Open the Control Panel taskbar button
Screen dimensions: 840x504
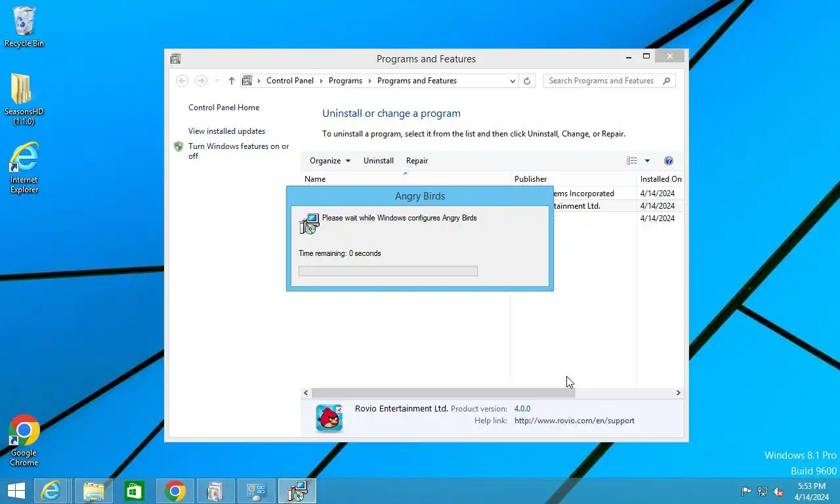point(257,491)
